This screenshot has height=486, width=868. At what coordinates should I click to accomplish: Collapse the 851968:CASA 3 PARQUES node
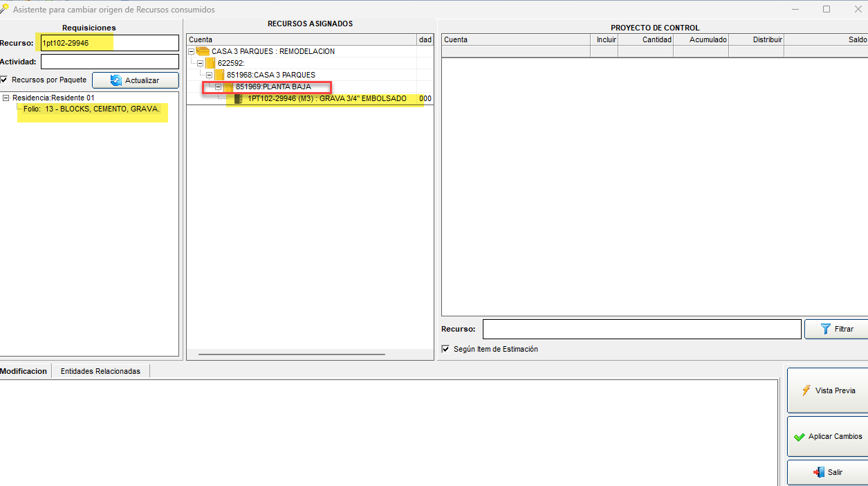pos(209,75)
